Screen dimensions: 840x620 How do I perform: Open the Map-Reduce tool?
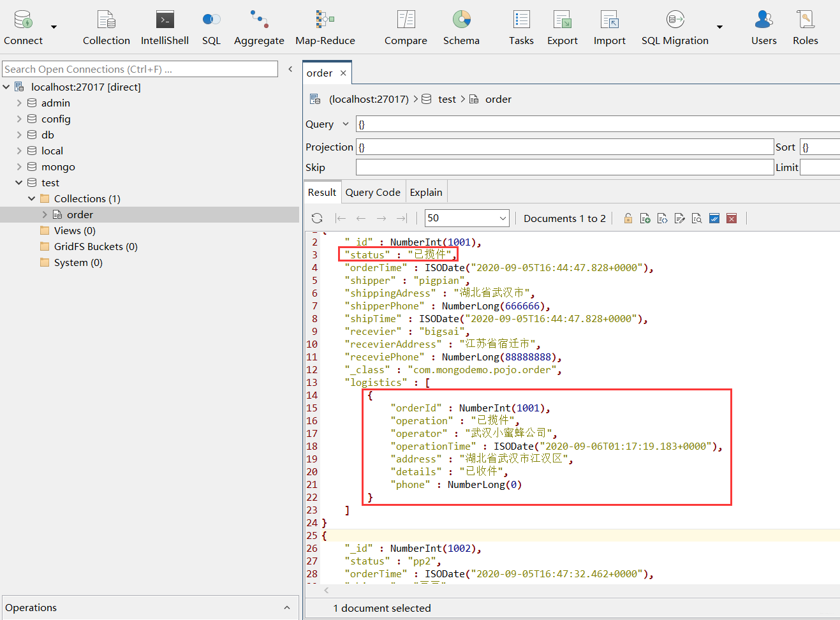coord(325,28)
